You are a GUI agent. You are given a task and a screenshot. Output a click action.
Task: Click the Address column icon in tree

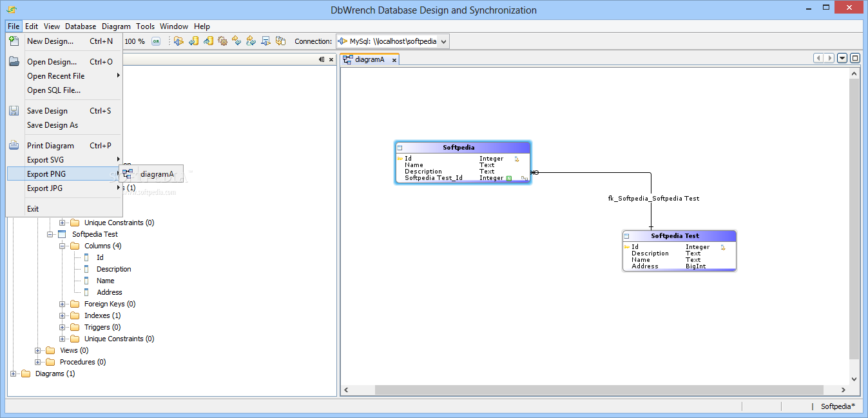point(86,292)
